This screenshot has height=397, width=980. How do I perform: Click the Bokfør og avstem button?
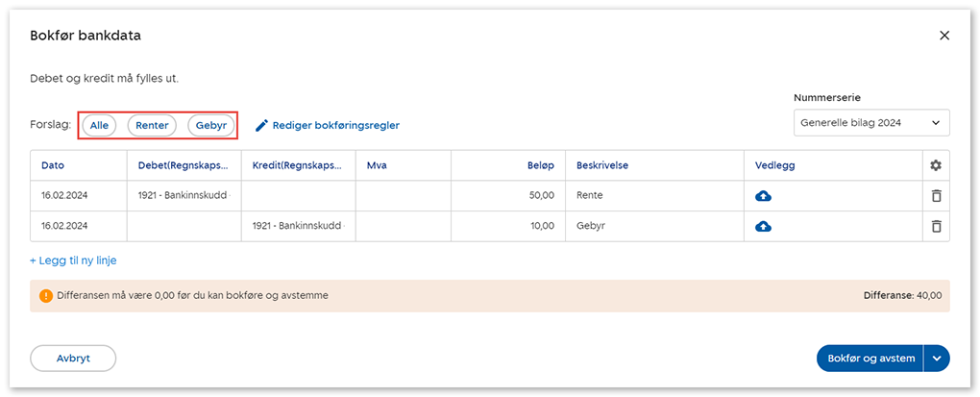[870, 359]
